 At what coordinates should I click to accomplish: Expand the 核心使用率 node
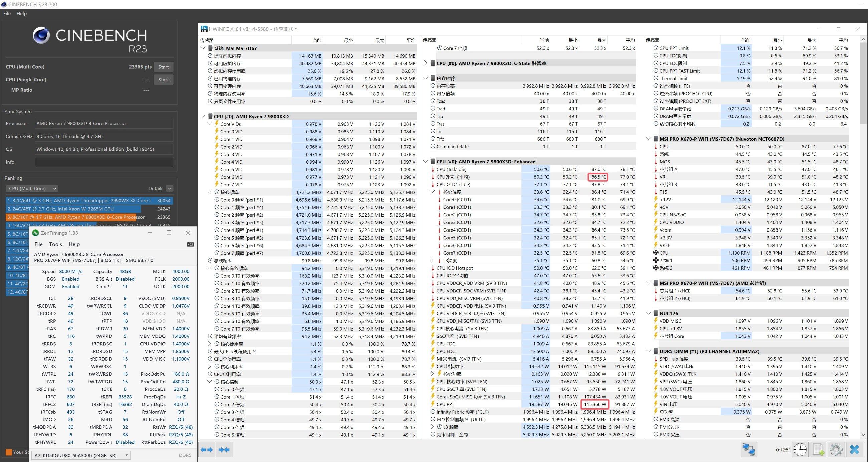click(210, 344)
